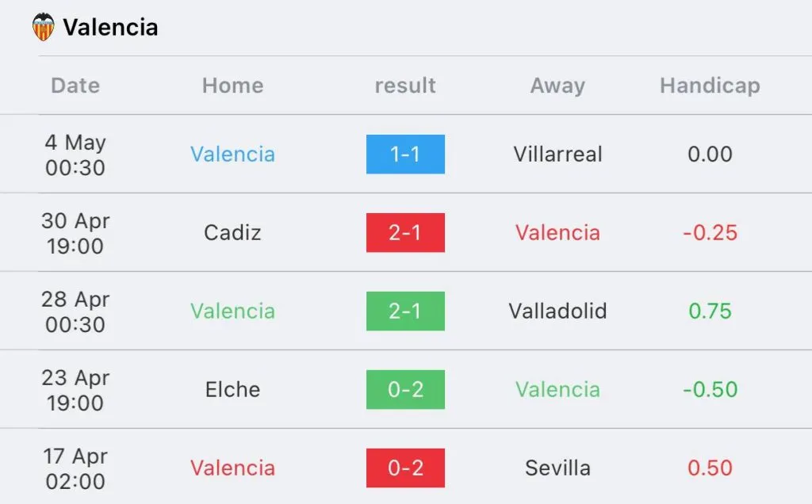Click the green 0-2 Elche result badge
812x504 pixels.
pyautogui.click(x=405, y=390)
